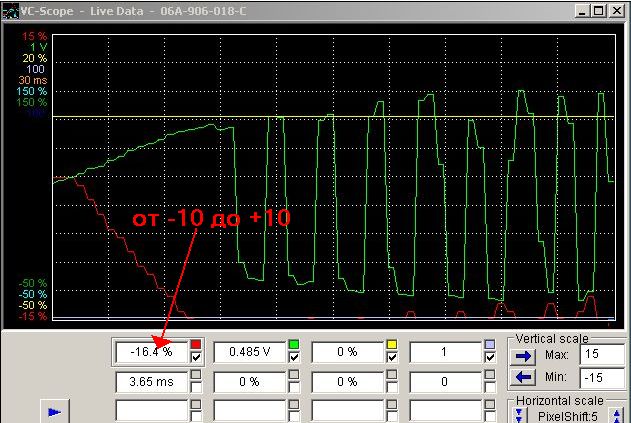The image size is (631, 423).
Task: Click the lavender channel color swatch
Action: pyautogui.click(x=489, y=345)
